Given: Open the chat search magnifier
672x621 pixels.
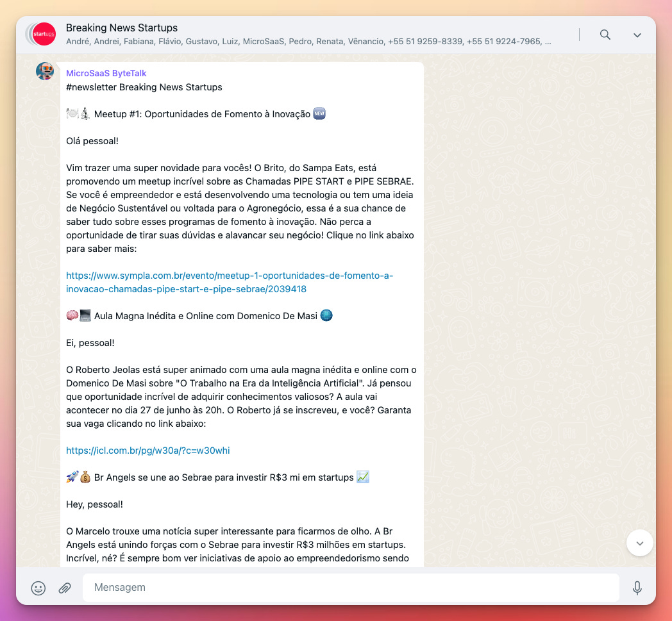Looking at the screenshot, I should tap(605, 35).
